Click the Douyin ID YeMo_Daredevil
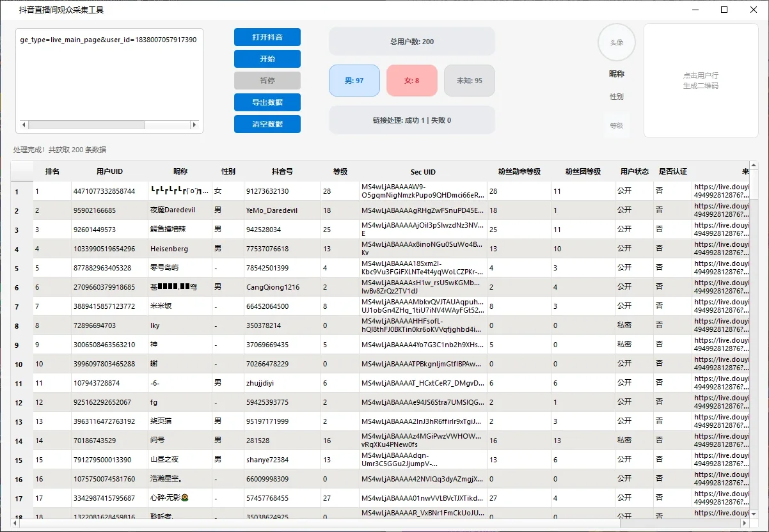This screenshot has height=532, width=769. click(x=282, y=210)
